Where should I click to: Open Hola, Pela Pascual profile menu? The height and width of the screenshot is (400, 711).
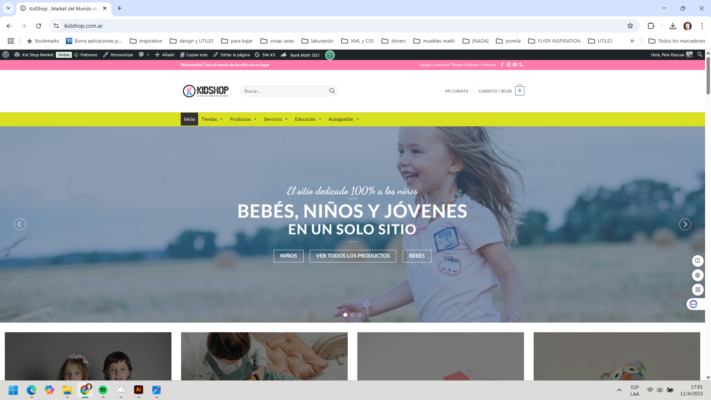(x=671, y=55)
